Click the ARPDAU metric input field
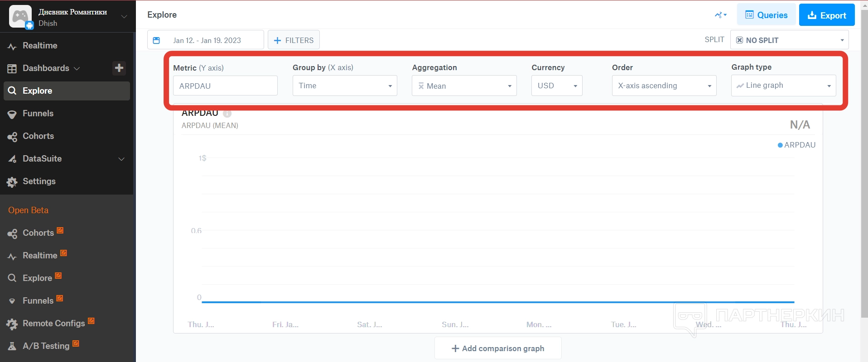The image size is (868, 362). coord(225,86)
